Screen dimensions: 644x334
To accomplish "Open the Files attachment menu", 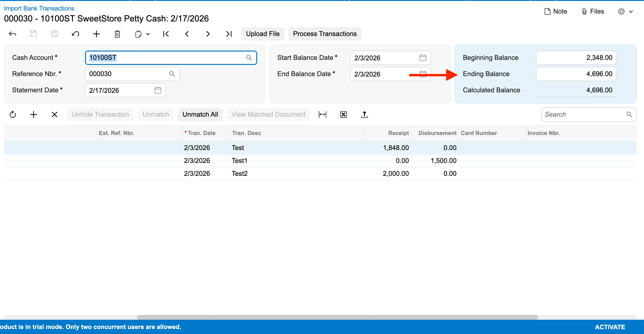I will (593, 11).
